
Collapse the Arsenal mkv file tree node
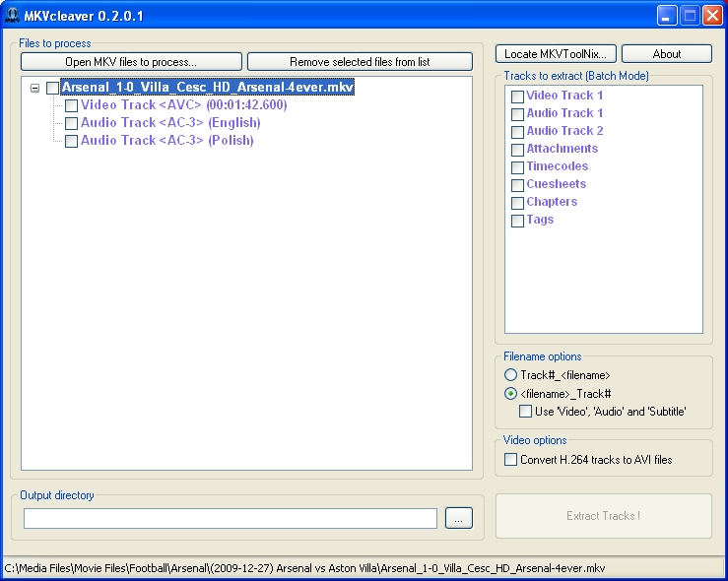34,88
